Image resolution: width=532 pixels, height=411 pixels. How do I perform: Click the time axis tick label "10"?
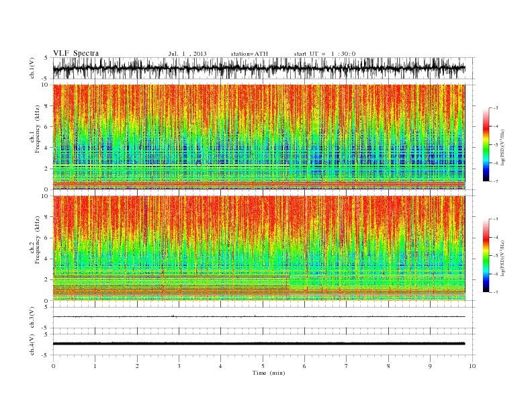[x=472, y=366]
